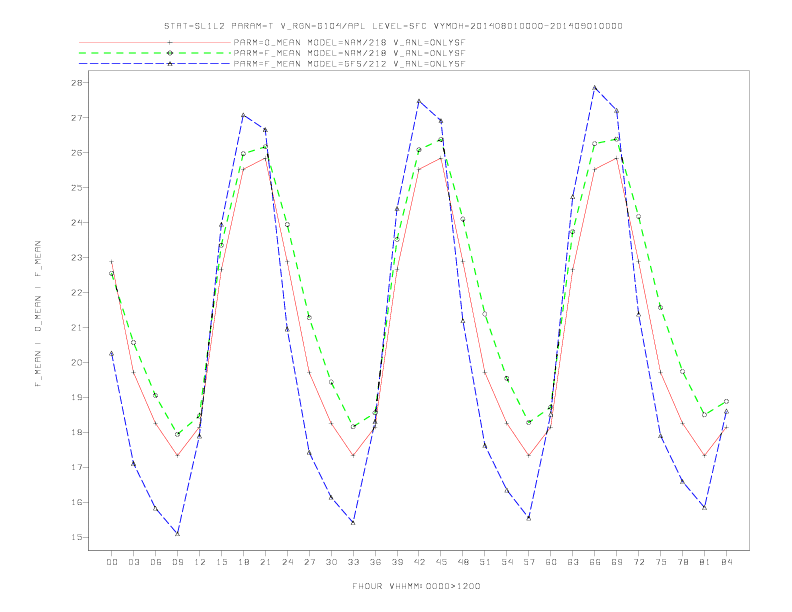Click the x-axis tick label 57
Image resolution: width=792 pixels, height=612 pixels.
pos(529,562)
